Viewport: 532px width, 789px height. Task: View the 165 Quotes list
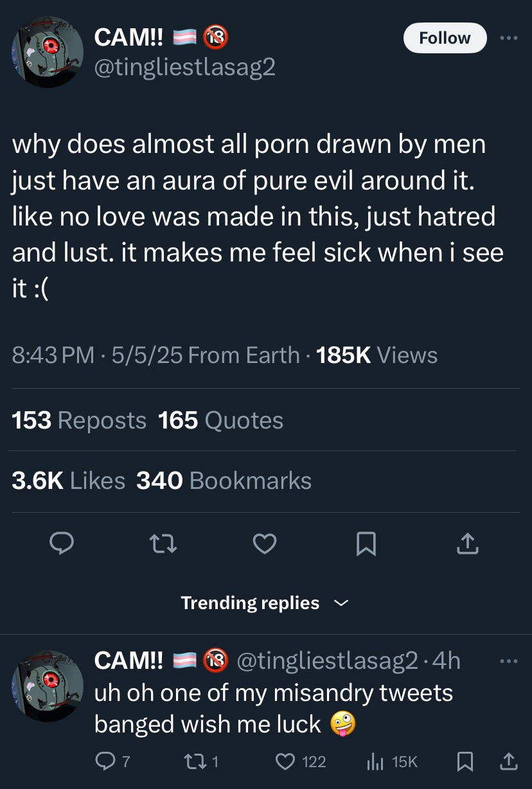[x=220, y=421]
